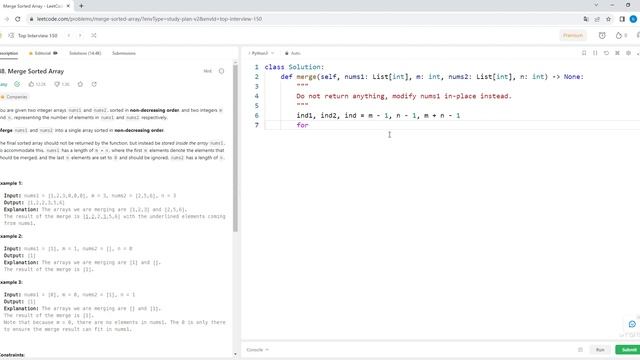The height and width of the screenshot is (360, 640).
Task: Translate this page icon in address bar
Action: pyautogui.click(x=586, y=19)
